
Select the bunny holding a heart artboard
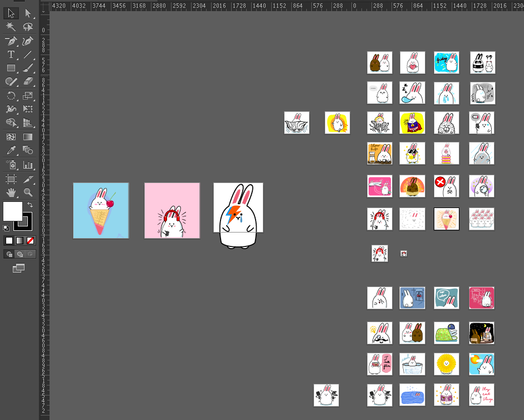tap(413, 63)
